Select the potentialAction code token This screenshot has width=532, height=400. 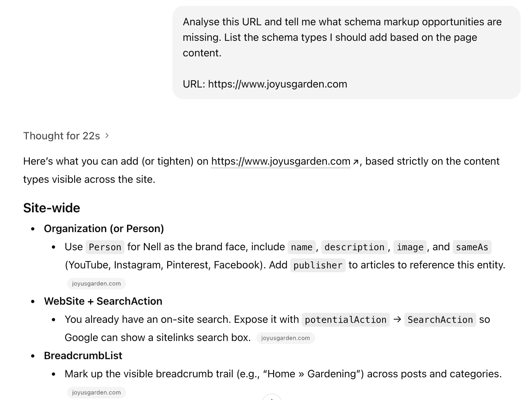tap(345, 320)
